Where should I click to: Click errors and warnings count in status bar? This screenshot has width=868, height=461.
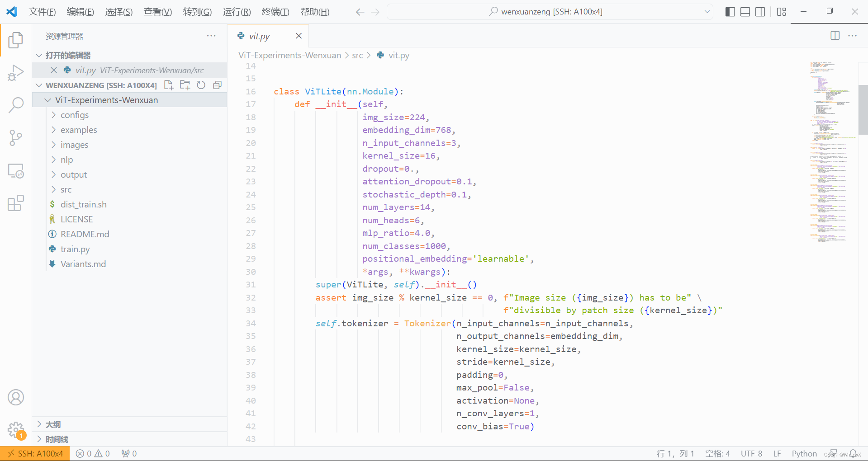[93, 453]
